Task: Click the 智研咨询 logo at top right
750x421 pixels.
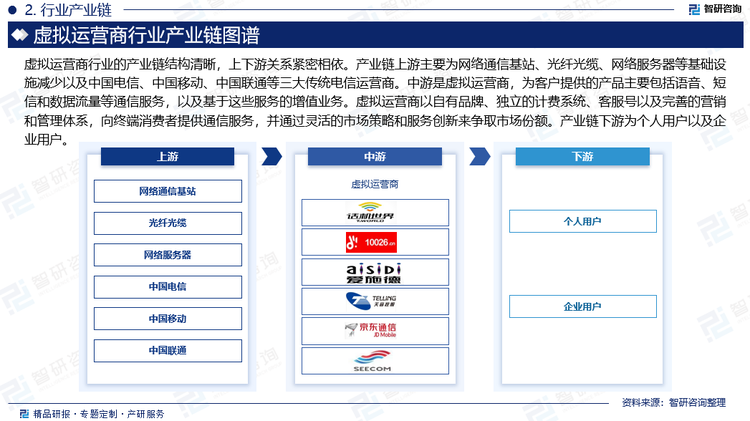Action: click(715, 9)
